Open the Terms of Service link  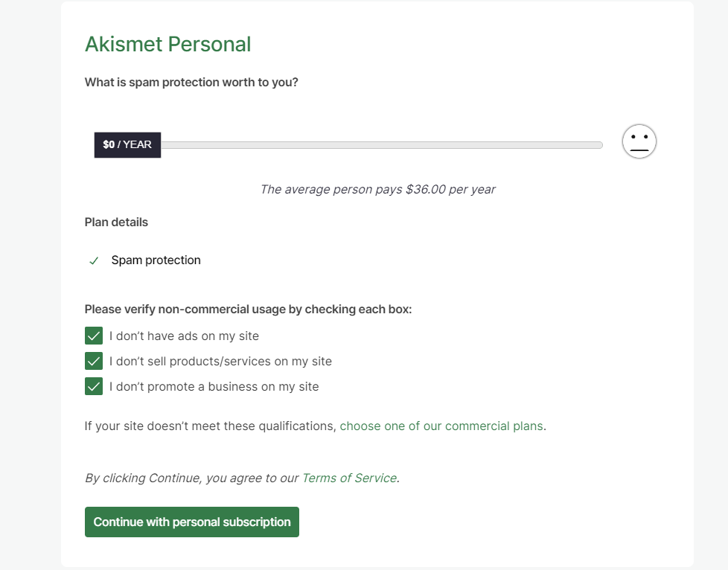(349, 478)
